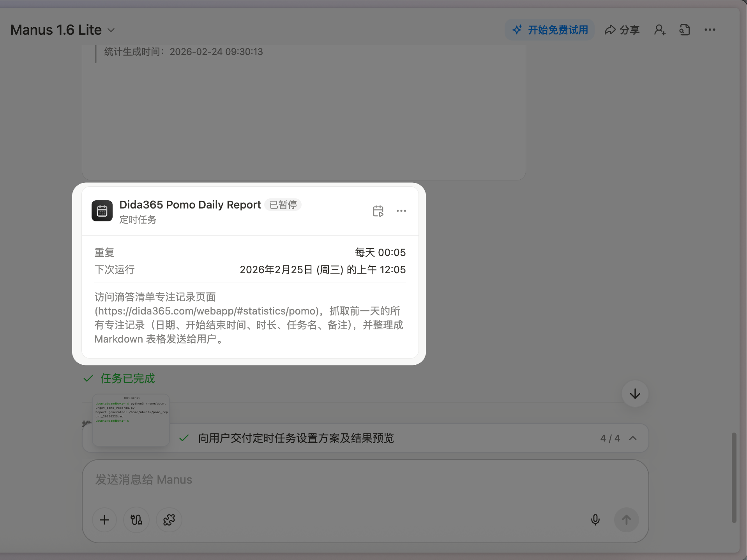Click the Dida365 calendar task icon
Screen dimensions: 747x560
[102, 211]
